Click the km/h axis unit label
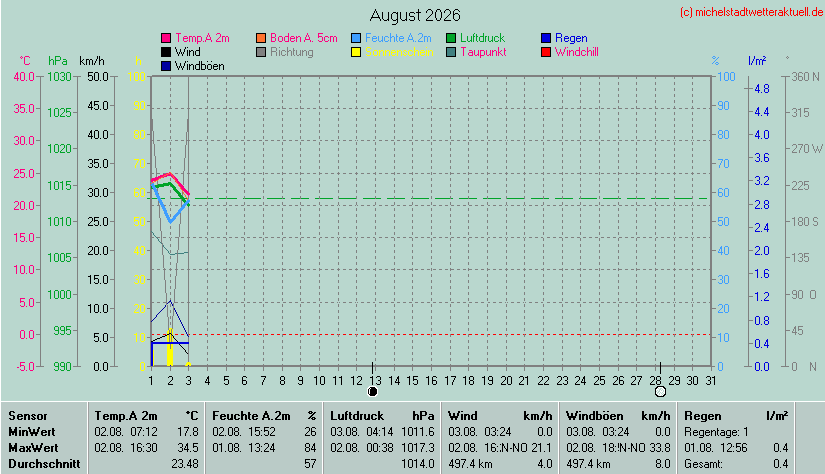Screen dimensions: 825x474 click(92, 61)
